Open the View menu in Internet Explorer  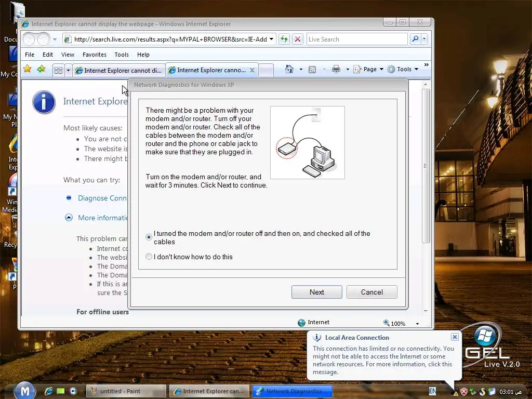pyautogui.click(x=68, y=55)
